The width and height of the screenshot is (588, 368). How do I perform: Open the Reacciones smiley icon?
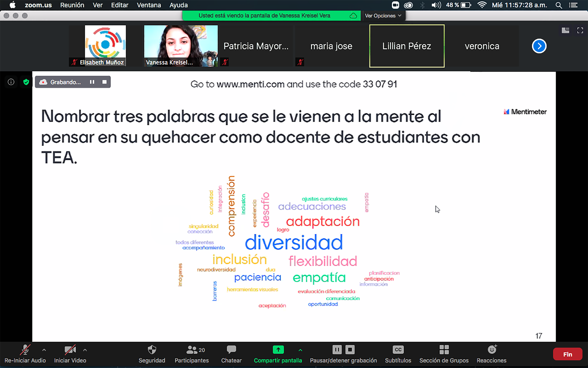point(492,350)
